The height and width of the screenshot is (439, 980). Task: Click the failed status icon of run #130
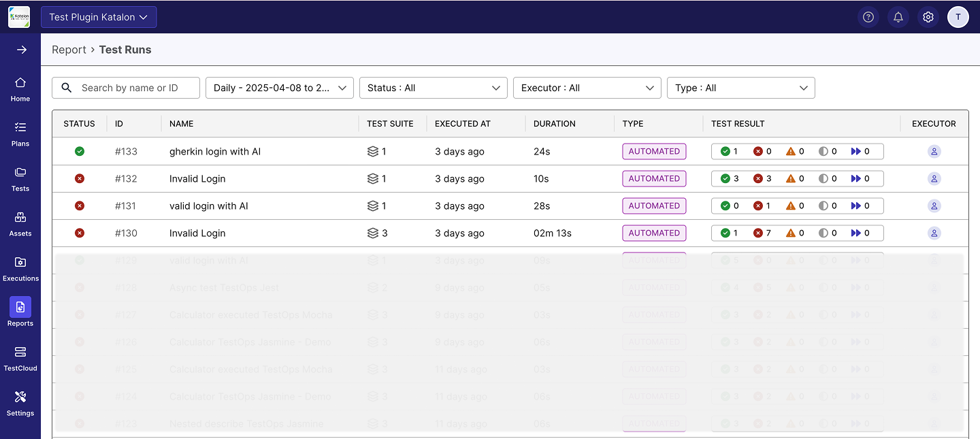(80, 233)
